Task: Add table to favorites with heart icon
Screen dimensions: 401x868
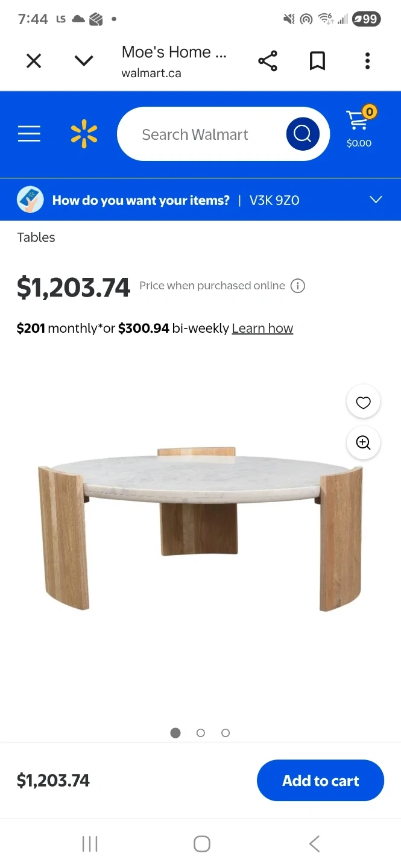Action: (x=363, y=403)
